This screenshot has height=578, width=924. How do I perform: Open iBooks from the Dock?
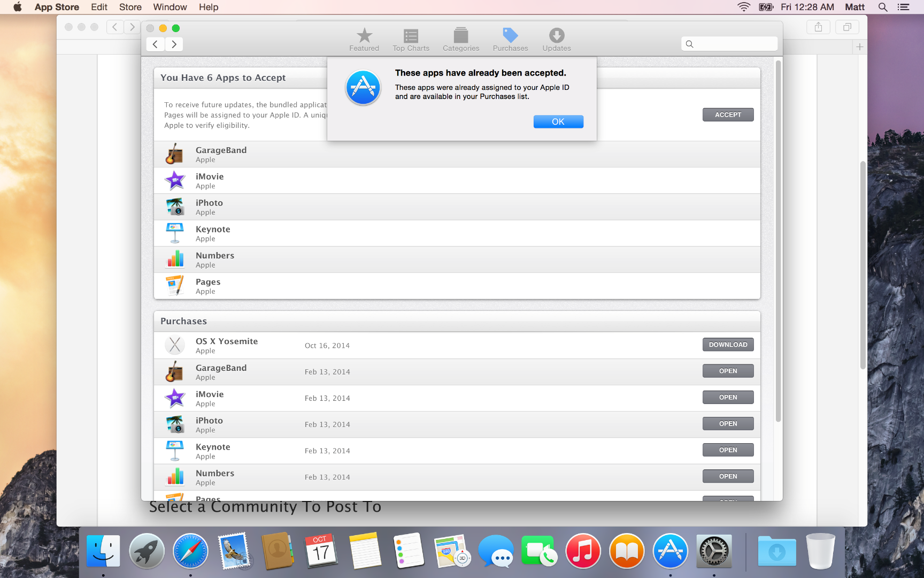pos(627,551)
